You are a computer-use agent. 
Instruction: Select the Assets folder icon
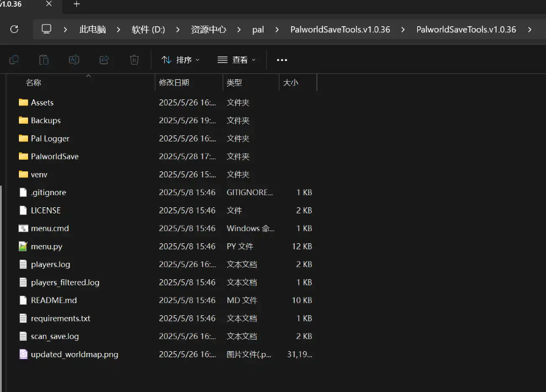pyautogui.click(x=23, y=102)
